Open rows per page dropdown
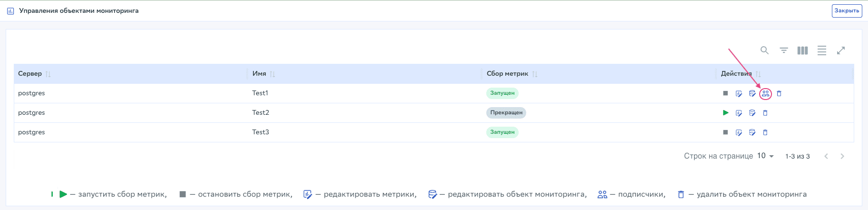 click(766, 156)
